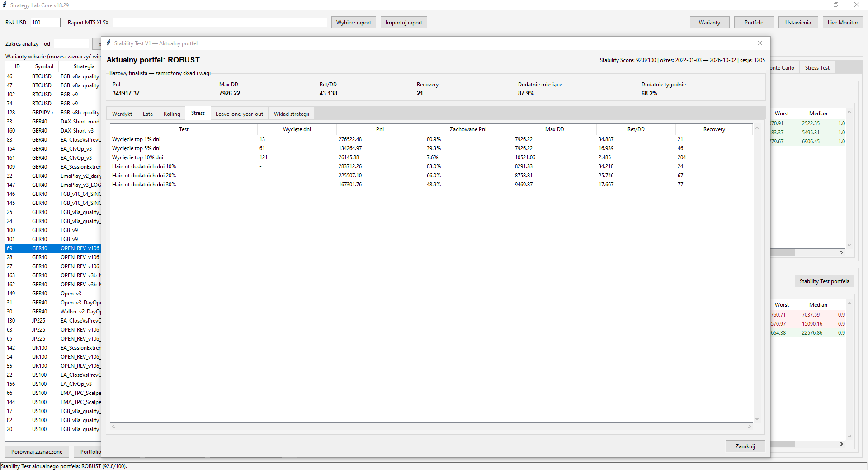Screen dimensions: 868x470
Task: Open the Lata tab
Action: tap(148, 114)
